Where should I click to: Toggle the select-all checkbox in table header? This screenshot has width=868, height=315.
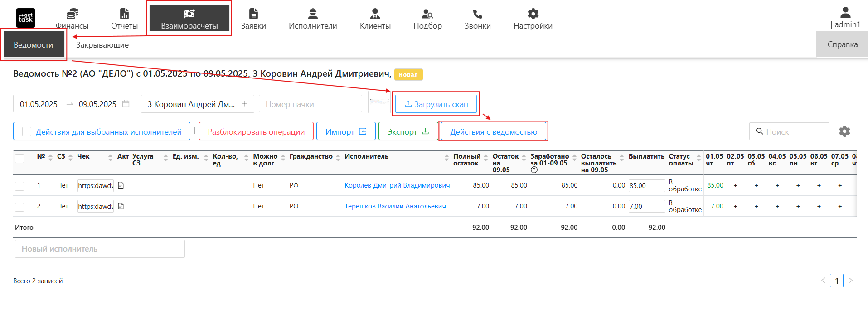(x=19, y=158)
